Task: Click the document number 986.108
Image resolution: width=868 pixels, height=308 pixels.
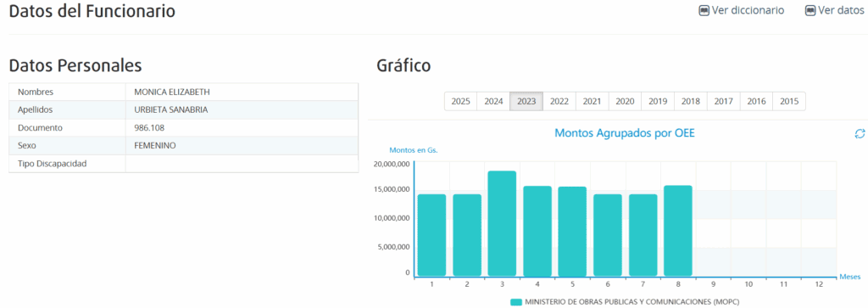Action: pos(149,127)
